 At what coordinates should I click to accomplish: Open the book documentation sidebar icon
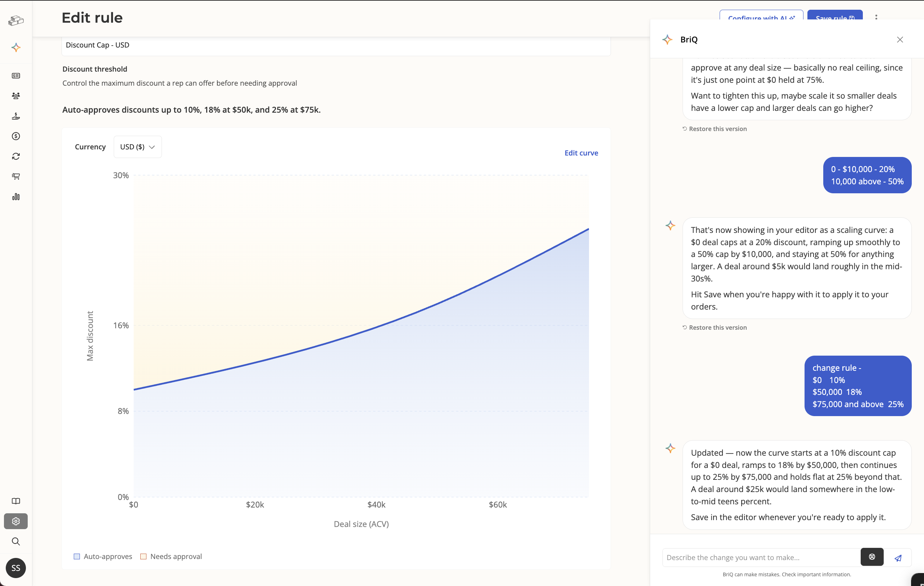pyautogui.click(x=16, y=501)
